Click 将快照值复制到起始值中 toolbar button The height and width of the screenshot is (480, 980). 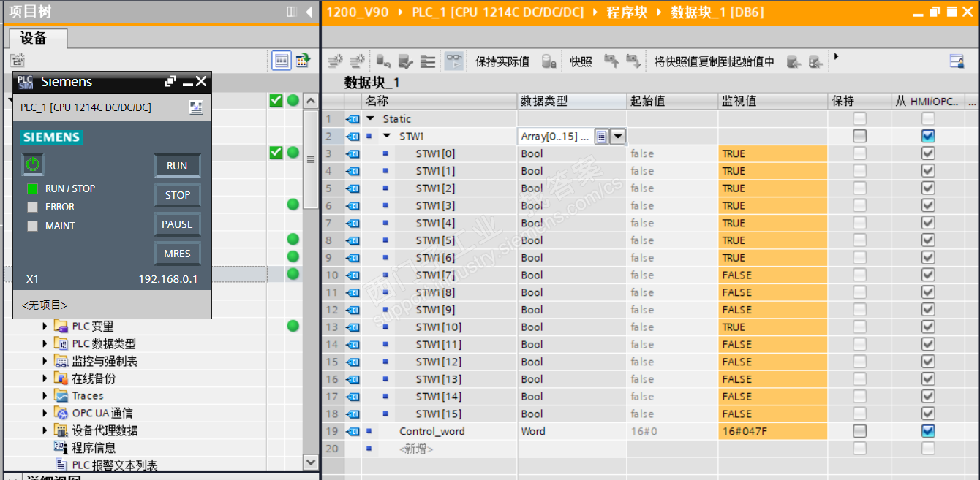tap(714, 61)
